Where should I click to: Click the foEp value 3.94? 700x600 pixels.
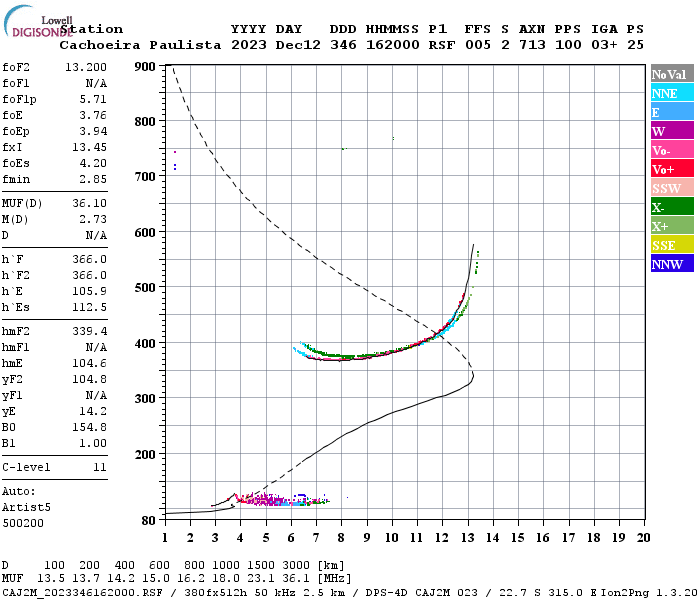93,131
